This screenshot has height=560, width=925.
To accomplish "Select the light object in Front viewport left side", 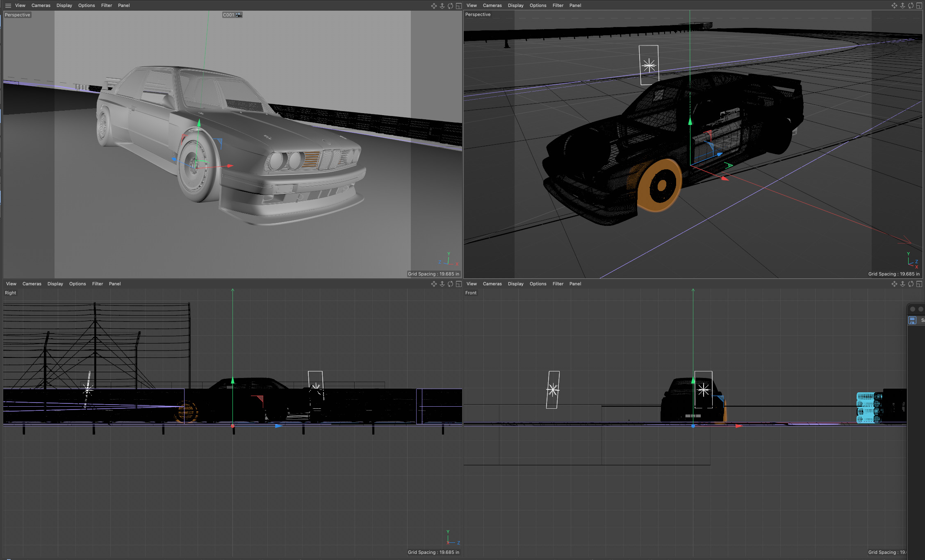I will (553, 389).
